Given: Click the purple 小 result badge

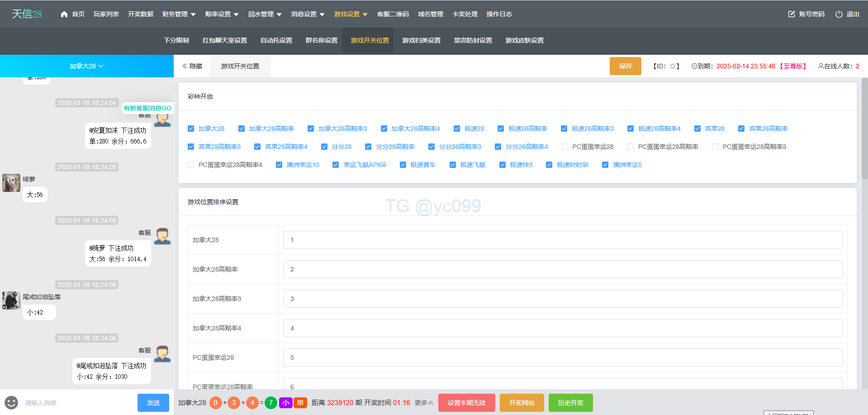Looking at the screenshot, I should (285, 402).
